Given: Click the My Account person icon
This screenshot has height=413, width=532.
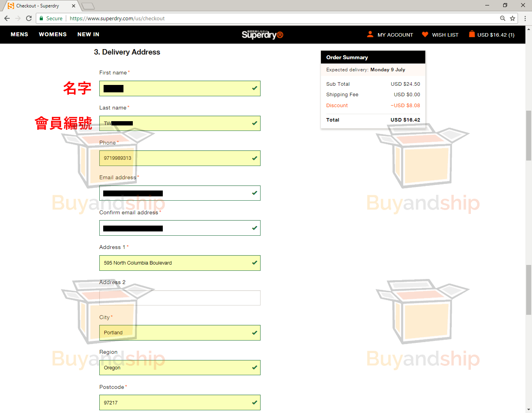Looking at the screenshot, I should [x=370, y=34].
